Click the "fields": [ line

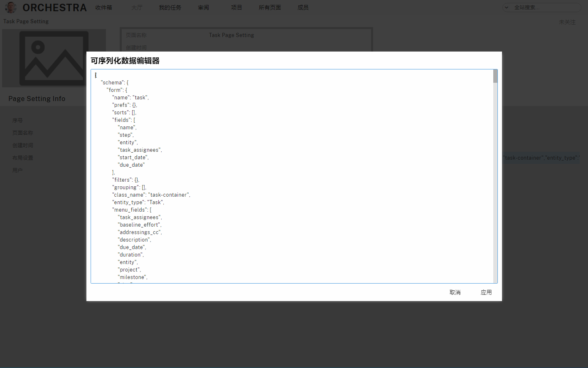click(x=123, y=120)
